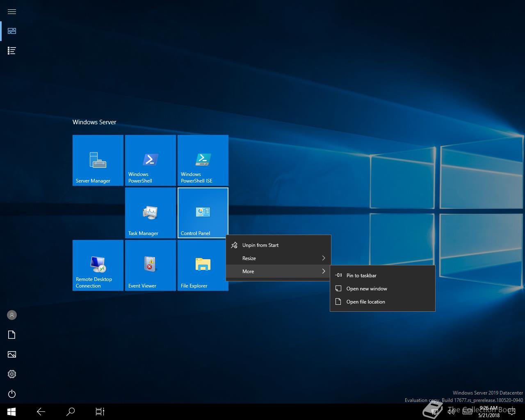
Task: Click the clock and date in the taskbar
Action: pos(488,412)
